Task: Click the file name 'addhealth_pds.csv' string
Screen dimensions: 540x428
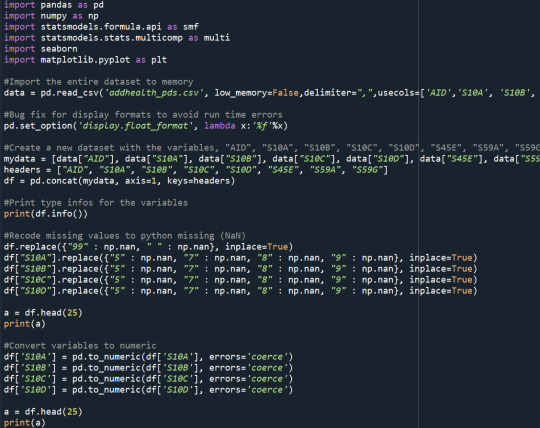Action: 154,93
